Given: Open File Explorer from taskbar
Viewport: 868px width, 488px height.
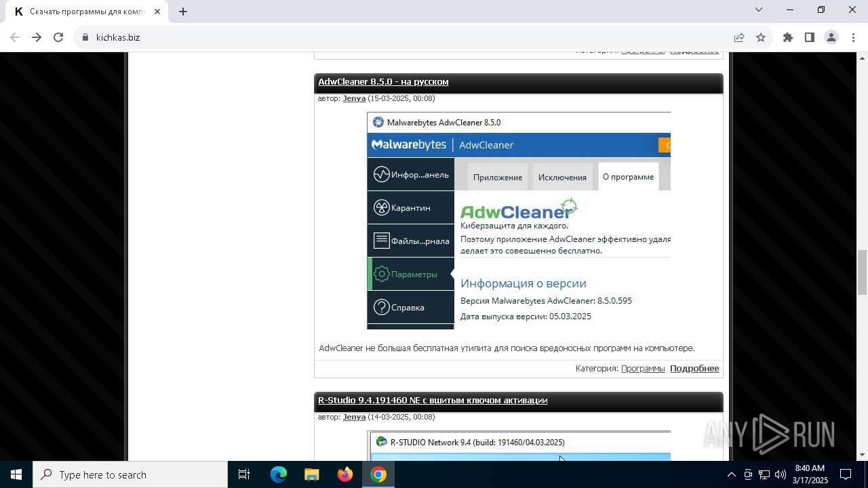Looking at the screenshot, I should 312,474.
